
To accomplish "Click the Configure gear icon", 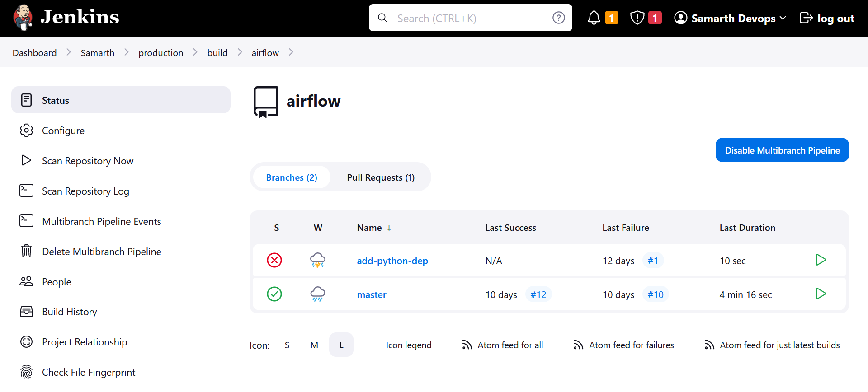I will click(27, 130).
